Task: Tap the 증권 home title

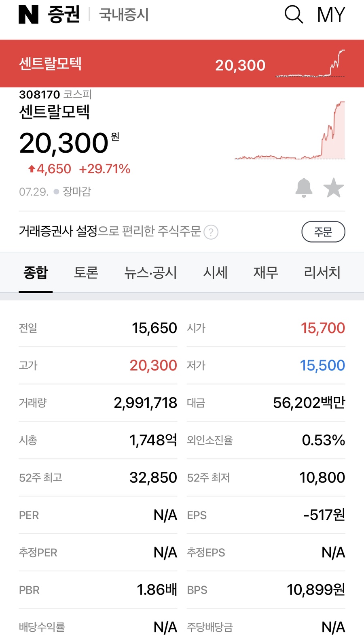Action: 63,15
